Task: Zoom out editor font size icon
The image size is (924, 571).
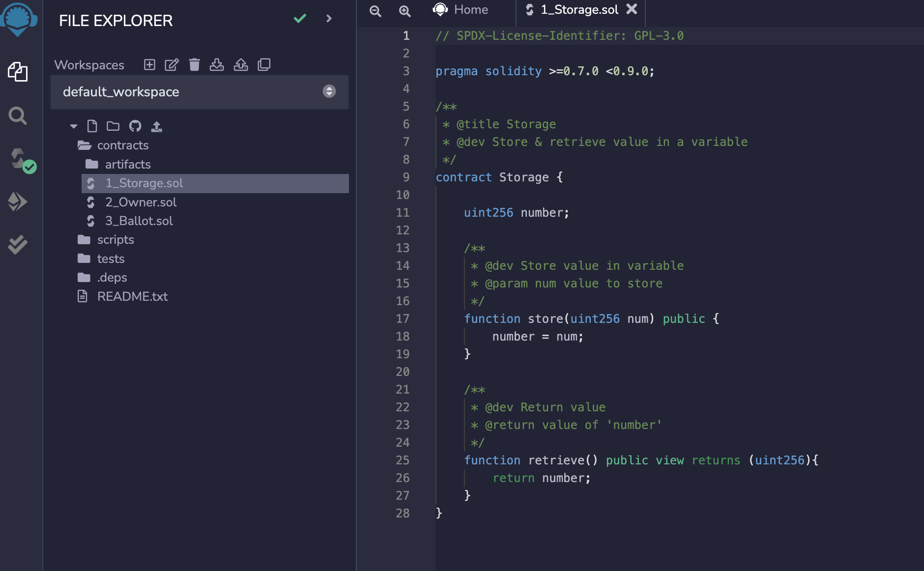Action: point(375,11)
